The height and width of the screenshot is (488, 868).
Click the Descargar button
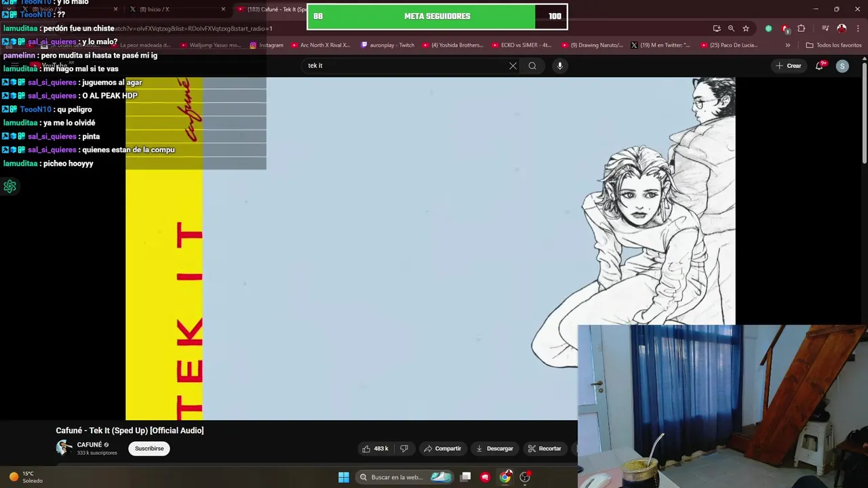(x=494, y=449)
